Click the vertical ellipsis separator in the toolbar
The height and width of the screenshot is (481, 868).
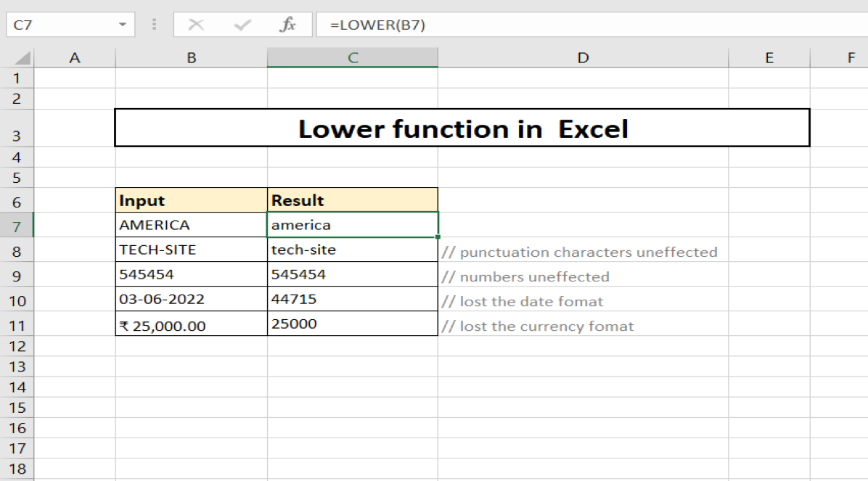[154, 24]
